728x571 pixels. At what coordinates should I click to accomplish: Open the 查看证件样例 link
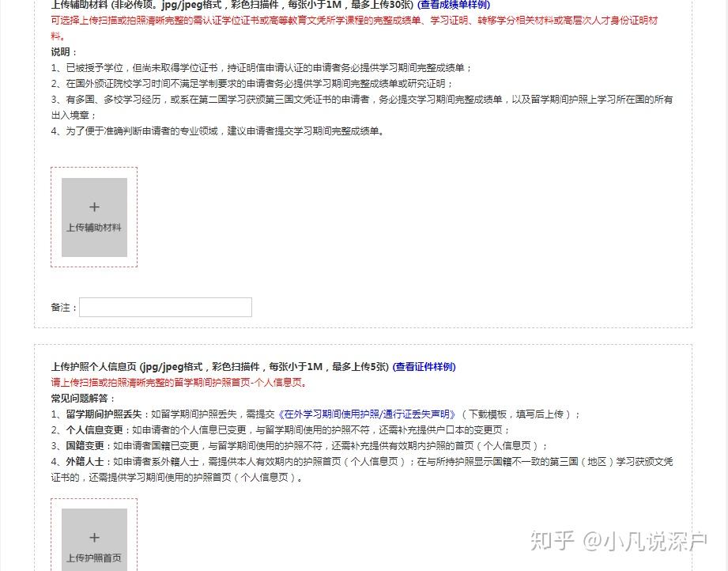click(424, 367)
